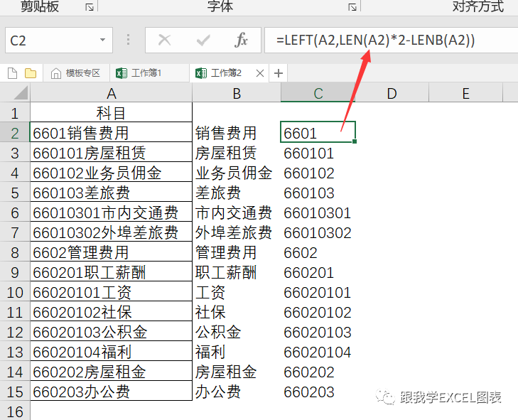
Task: Click cell containing 66020101工资
Action: (x=111, y=291)
